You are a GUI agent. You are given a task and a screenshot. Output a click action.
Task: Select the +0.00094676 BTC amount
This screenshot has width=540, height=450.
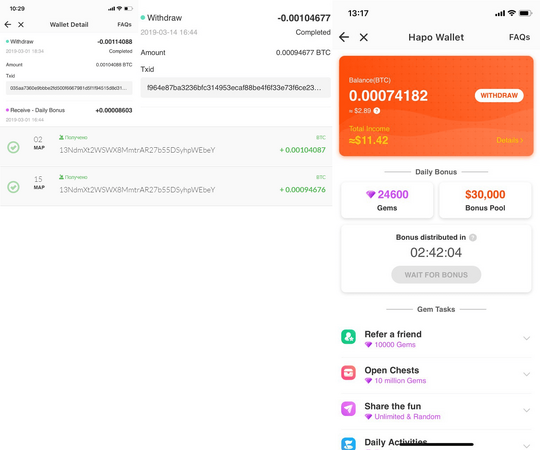pyautogui.click(x=302, y=190)
